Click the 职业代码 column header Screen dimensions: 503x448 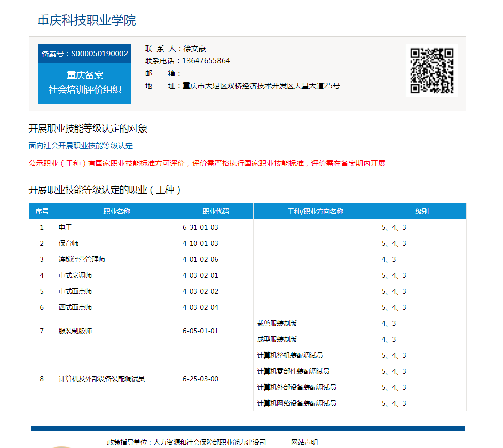coord(216,211)
